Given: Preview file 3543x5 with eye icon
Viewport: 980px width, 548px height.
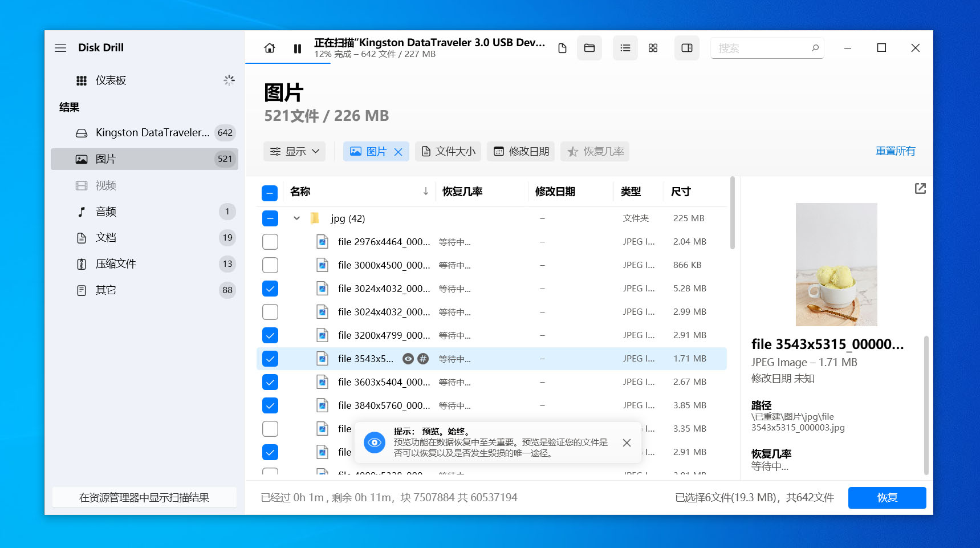Looking at the screenshot, I should coord(408,359).
